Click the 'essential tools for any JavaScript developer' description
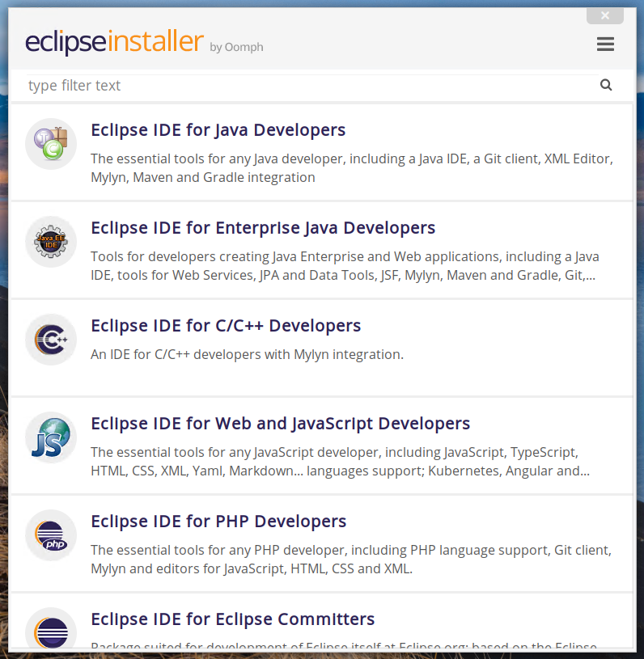 coord(340,462)
